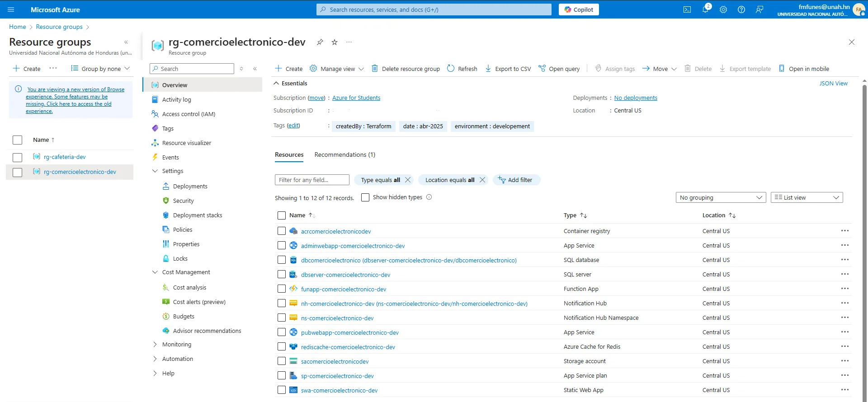Select the acrcomercioelectronicodev resource checkbox
The height and width of the screenshot is (402, 868).
[x=282, y=231]
